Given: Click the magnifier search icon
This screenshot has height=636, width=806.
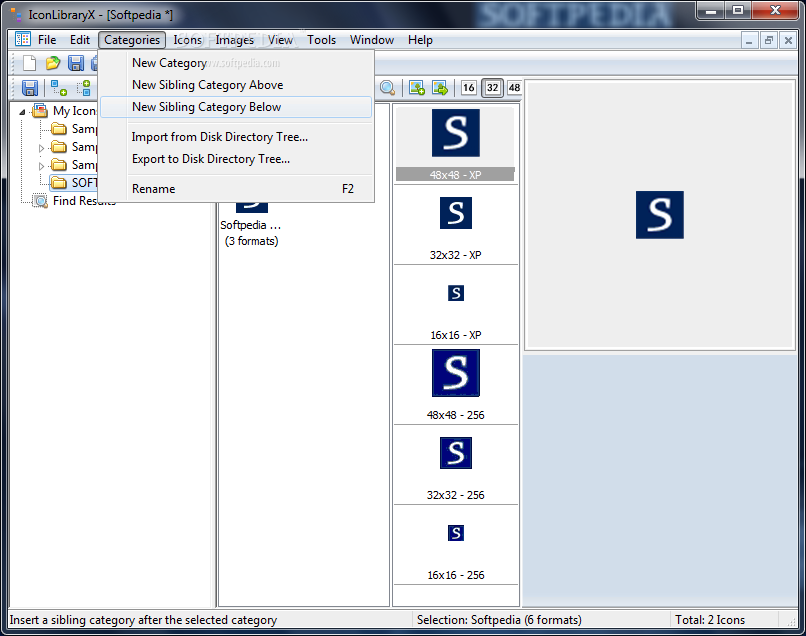Looking at the screenshot, I should [388, 88].
